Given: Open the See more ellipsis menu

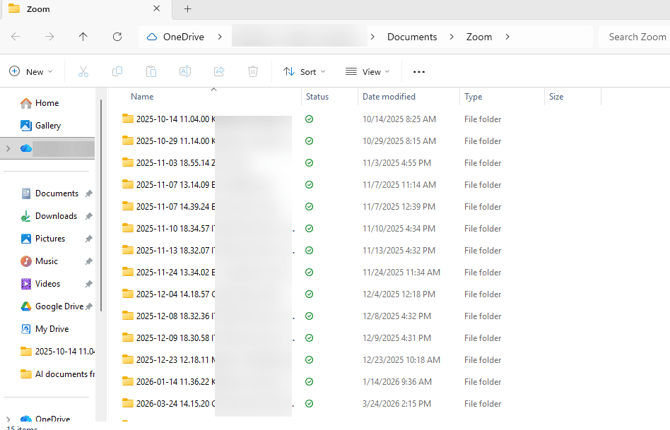Looking at the screenshot, I should click(x=419, y=72).
